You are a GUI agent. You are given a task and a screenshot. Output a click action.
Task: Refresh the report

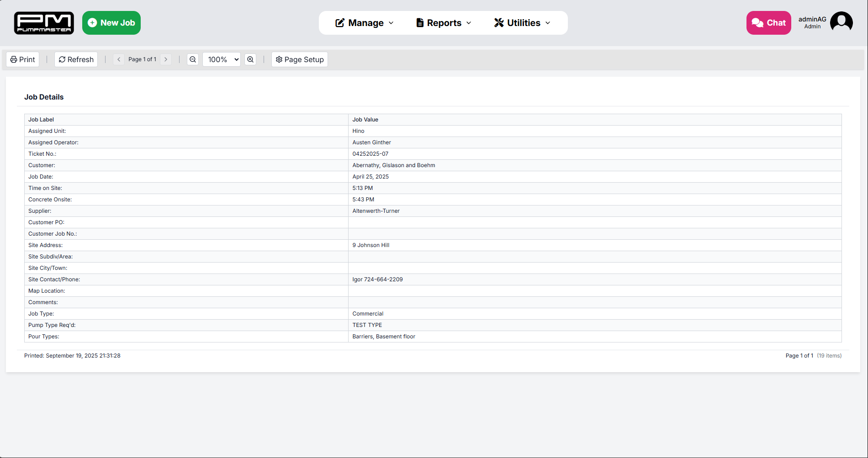pyautogui.click(x=76, y=59)
